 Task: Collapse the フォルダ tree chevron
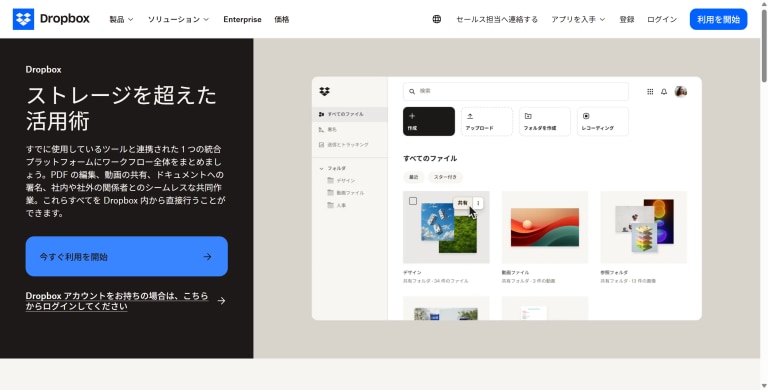point(321,169)
